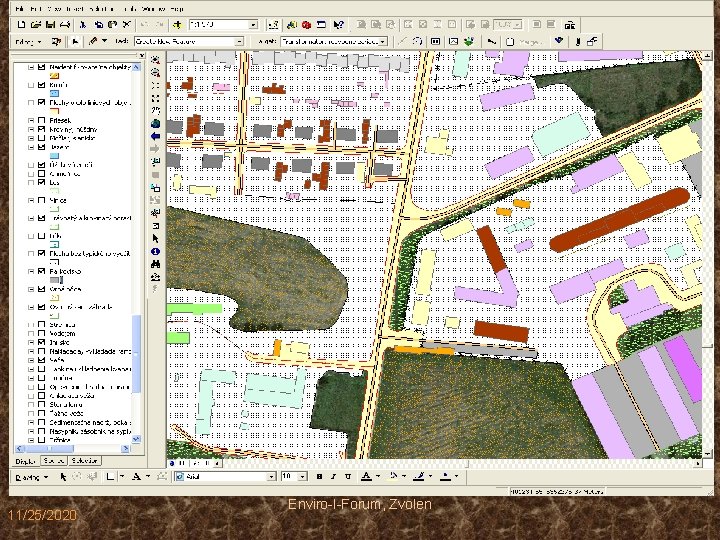Switch to the Selection tab
This screenshot has height=540, width=720.
pos(87,461)
